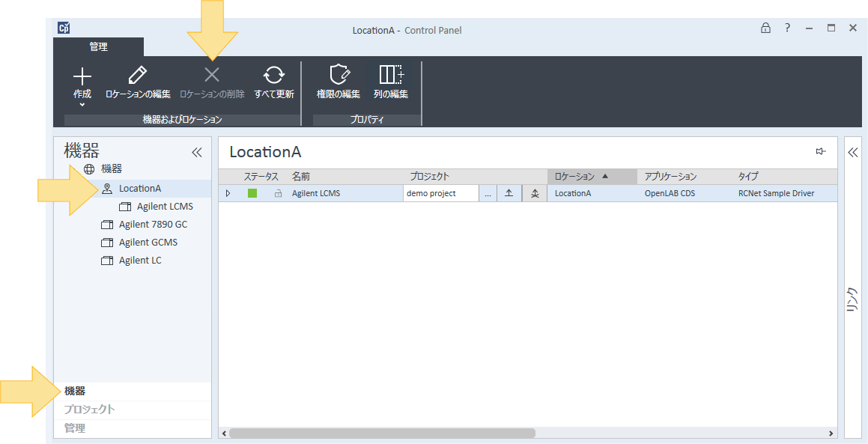Click ロケーションの編集 pencil icon
Viewport: 868px width, 444px height.
[x=138, y=76]
